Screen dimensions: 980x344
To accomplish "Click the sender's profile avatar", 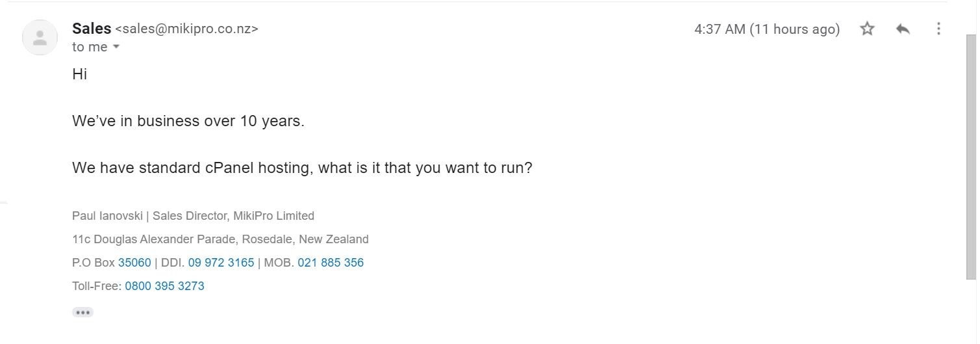I will coord(40,38).
